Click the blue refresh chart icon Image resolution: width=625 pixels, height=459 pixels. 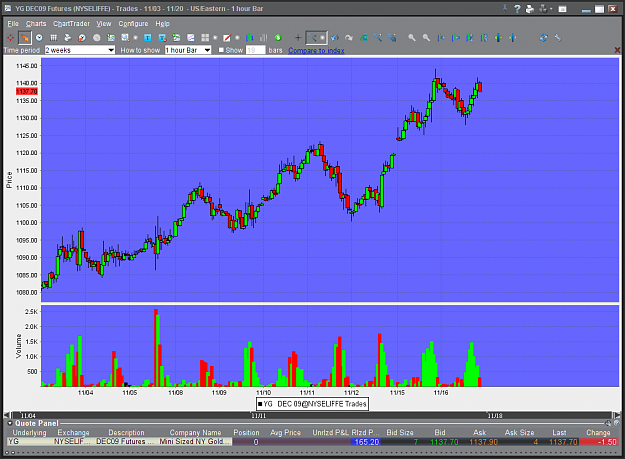[543, 37]
